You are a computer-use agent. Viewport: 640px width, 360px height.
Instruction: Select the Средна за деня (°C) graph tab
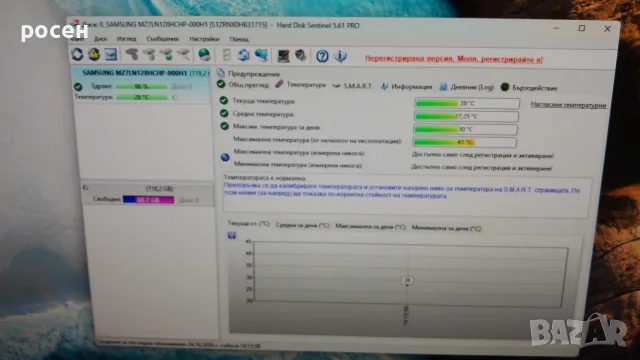click(x=302, y=225)
